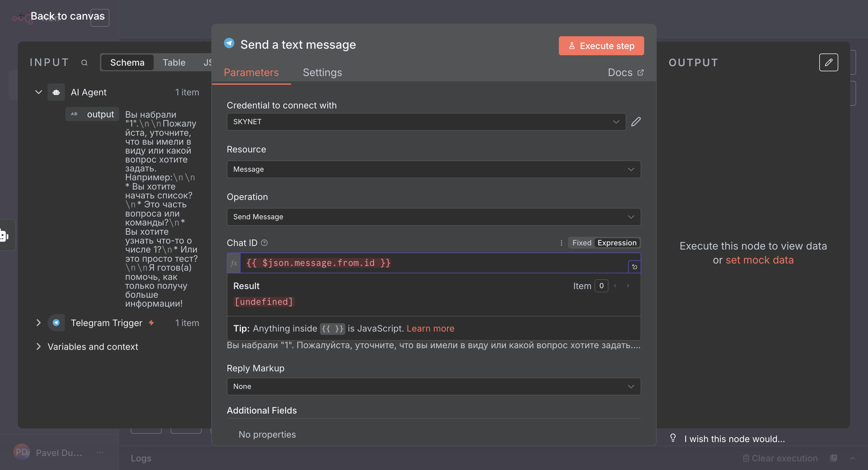This screenshot has width=868, height=470.
Task: Open Chat ID three-dot options menu
Action: (x=561, y=243)
